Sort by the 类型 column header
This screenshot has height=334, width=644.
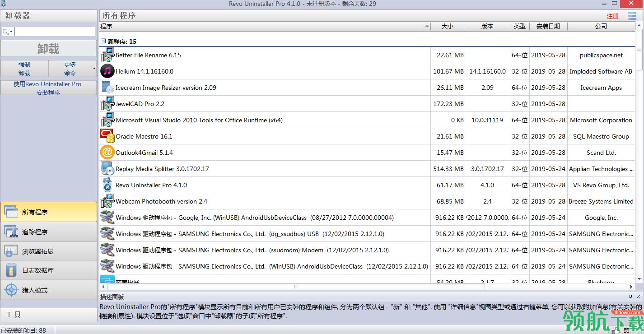[x=520, y=26]
